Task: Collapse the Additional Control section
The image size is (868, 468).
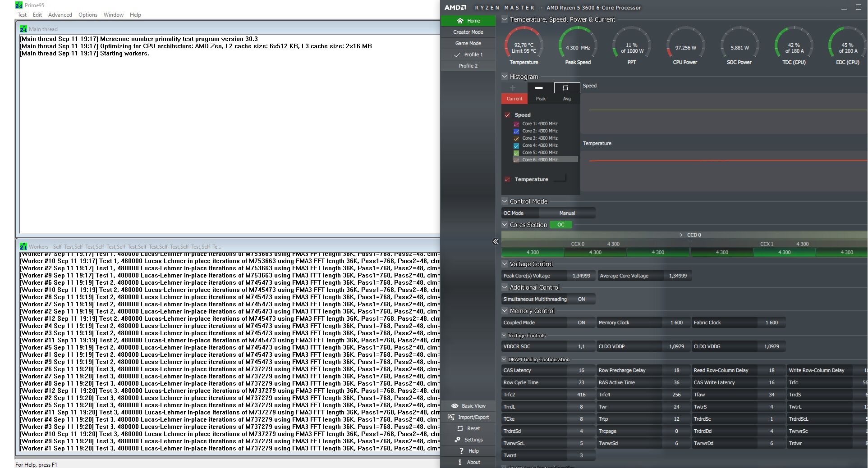Action: 505,287
